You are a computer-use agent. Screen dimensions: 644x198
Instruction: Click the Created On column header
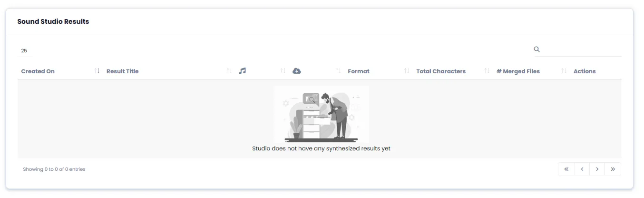[x=38, y=71]
